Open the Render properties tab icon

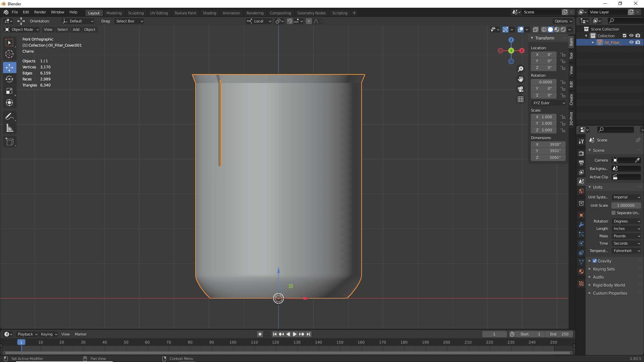click(581, 153)
